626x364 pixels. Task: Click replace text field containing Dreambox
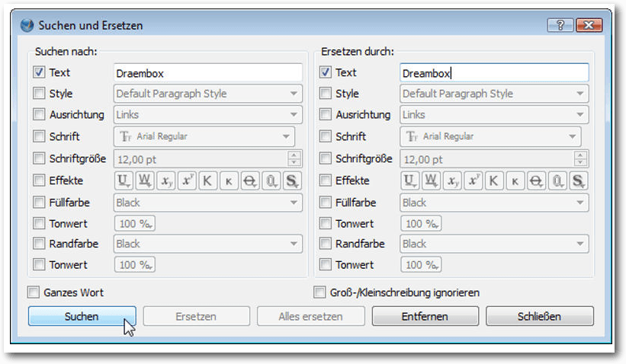tap(494, 73)
